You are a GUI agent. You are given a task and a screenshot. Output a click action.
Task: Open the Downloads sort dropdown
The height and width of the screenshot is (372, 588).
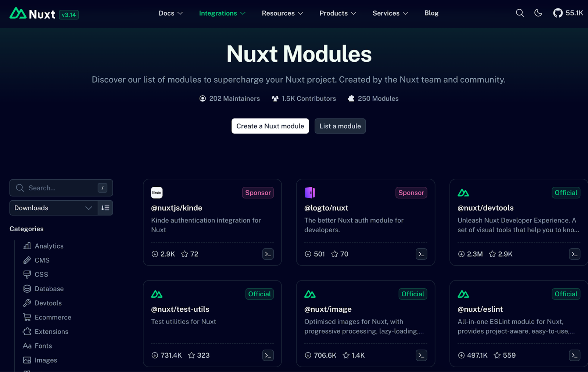[54, 208]
